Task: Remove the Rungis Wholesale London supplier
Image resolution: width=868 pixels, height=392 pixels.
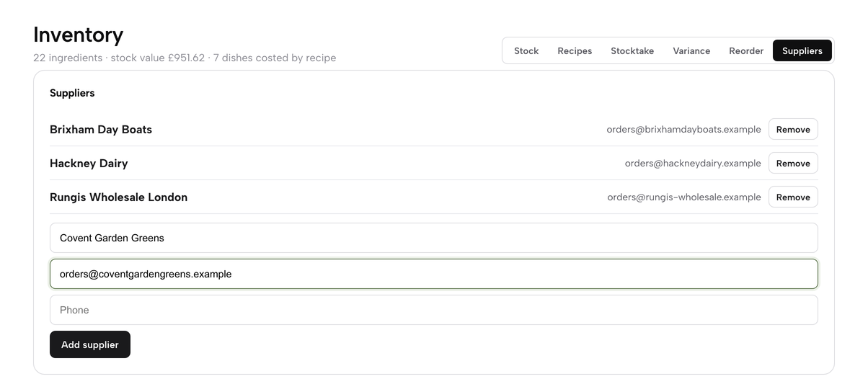Action: [793, 197]
